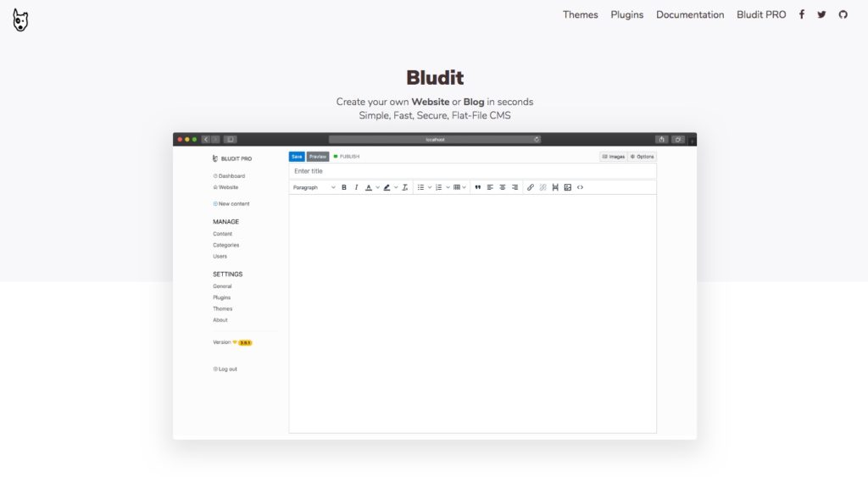Viewport: 868px width, 477px height.
Task: Click the Images button
Action: (614, 157)
